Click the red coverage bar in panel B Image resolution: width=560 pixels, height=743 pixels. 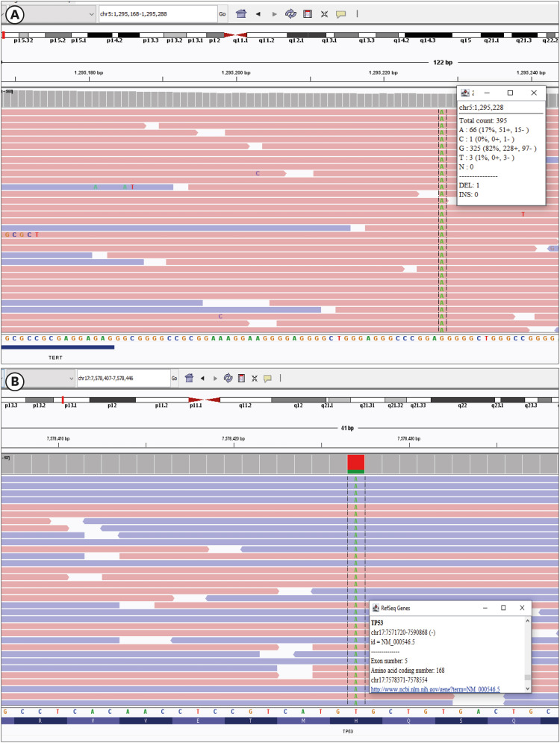point(356,462)
